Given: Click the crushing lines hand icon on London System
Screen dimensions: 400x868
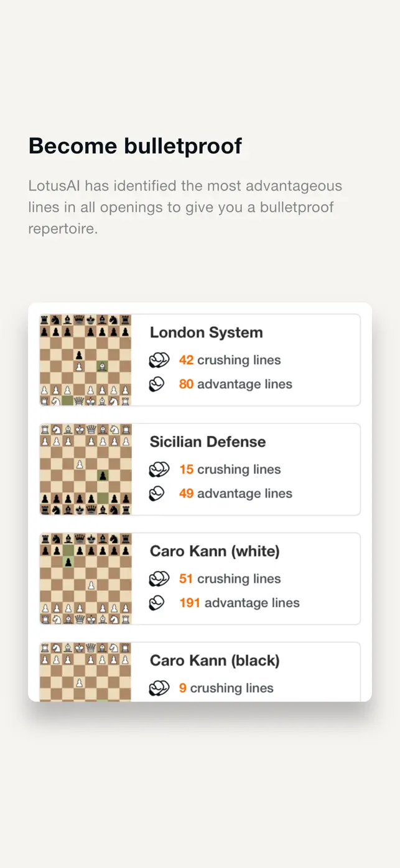Looking at the screenshot, I should click(160, 360).
